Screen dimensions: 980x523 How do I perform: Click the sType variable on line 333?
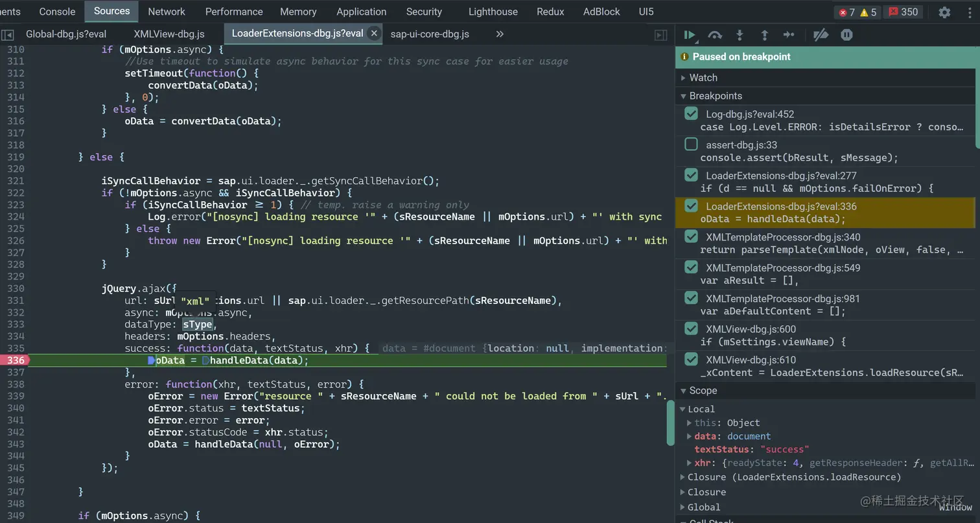pyautogui.click(x=198, y=325)
